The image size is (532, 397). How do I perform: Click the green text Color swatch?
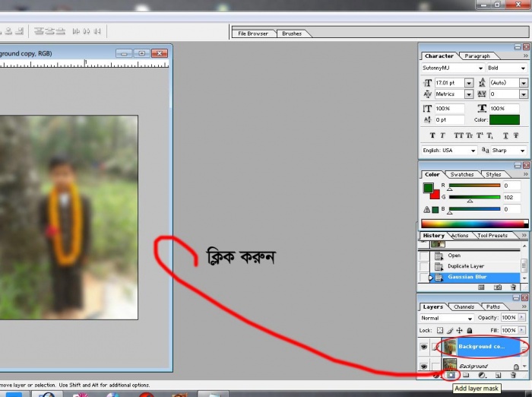504,119
